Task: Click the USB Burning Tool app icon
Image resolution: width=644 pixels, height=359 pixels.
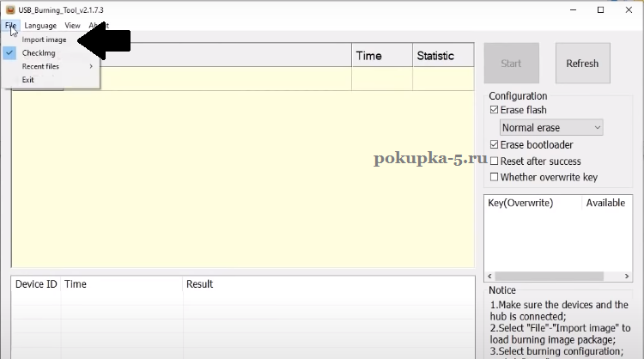Action: point(8,9)
